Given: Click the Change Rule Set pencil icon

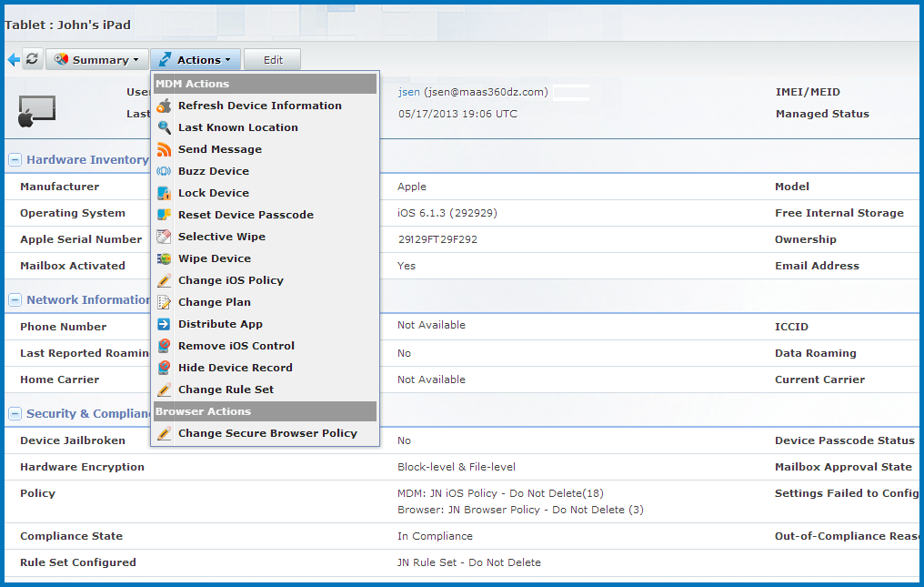Looking at the screenshot, I should pos(164,390).
